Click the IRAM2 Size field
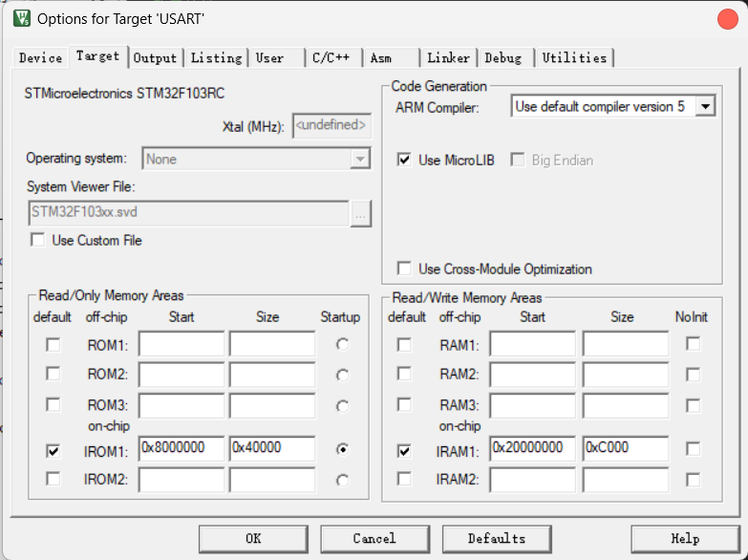 click(x=626, y=480)
